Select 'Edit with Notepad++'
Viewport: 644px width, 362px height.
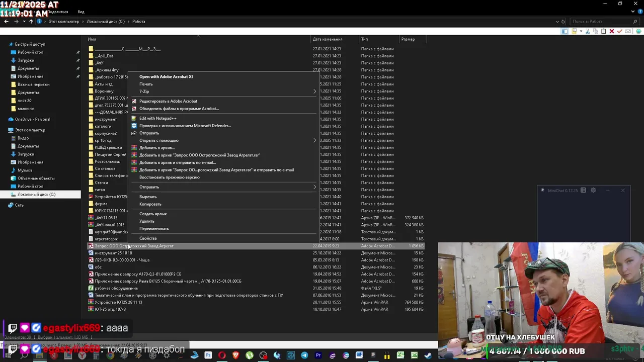coord(158,118)
